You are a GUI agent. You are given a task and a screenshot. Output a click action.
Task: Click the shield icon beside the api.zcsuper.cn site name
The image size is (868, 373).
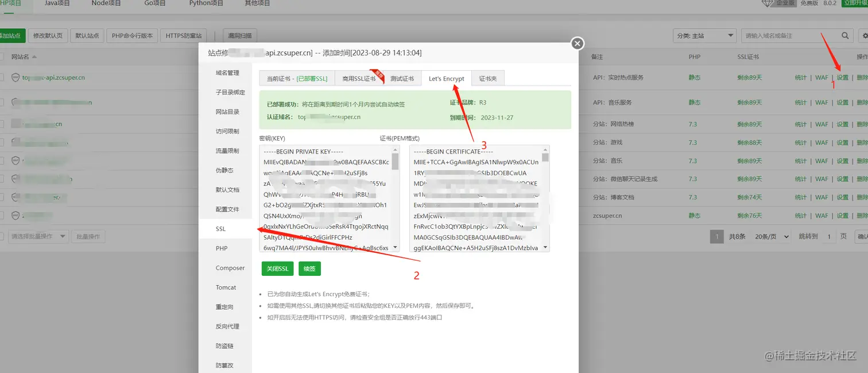pos(16,78)
